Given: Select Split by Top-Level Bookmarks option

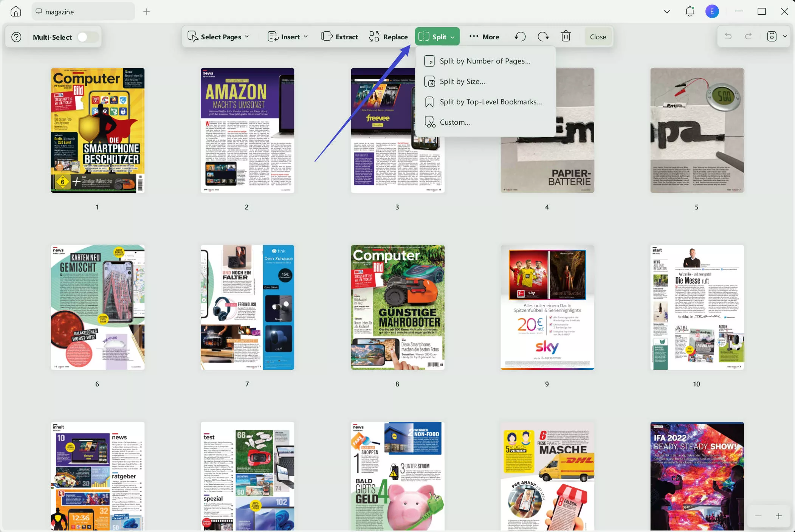Looking at the screenshot, I should coord(490,102).
